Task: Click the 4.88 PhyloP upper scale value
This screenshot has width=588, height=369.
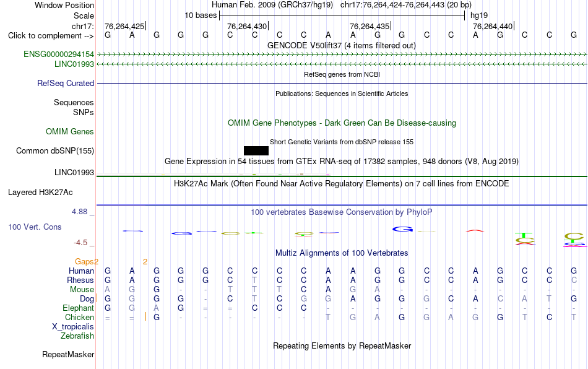Action: point(79,212)
